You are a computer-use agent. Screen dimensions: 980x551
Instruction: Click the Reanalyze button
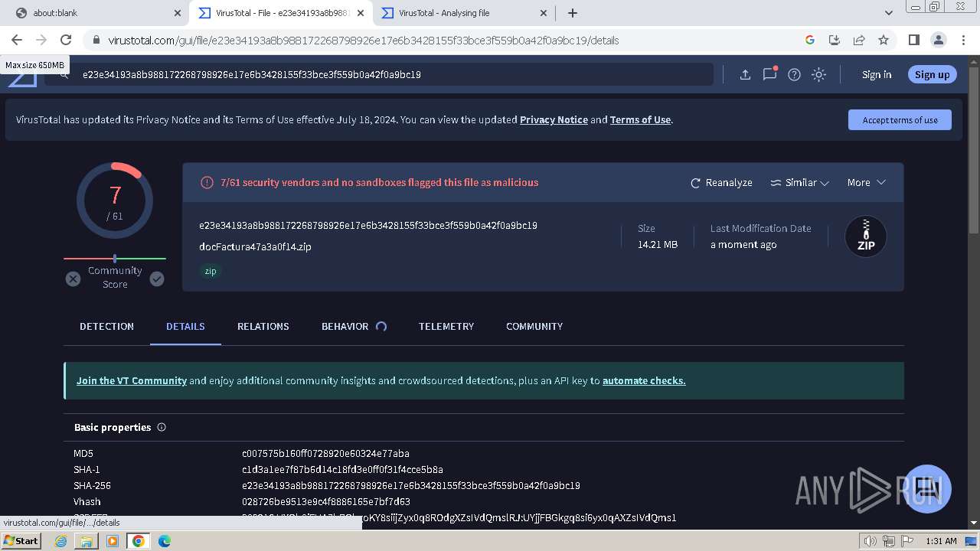[721, 182]
